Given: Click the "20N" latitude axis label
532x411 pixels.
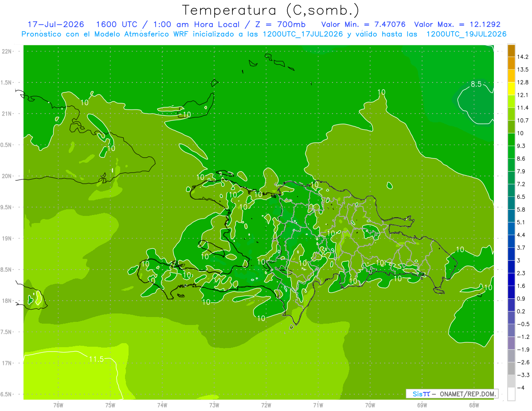Looking at the screenshot, I should point(7,176).
